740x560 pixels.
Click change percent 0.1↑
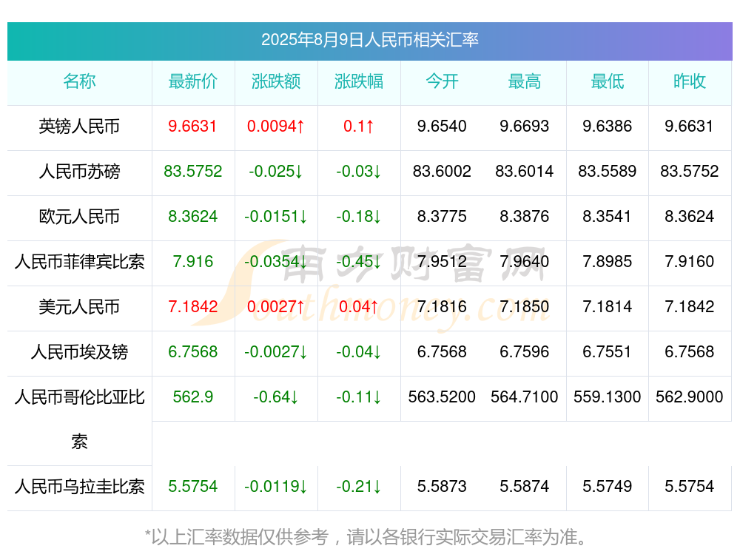[x=359, y=126]
